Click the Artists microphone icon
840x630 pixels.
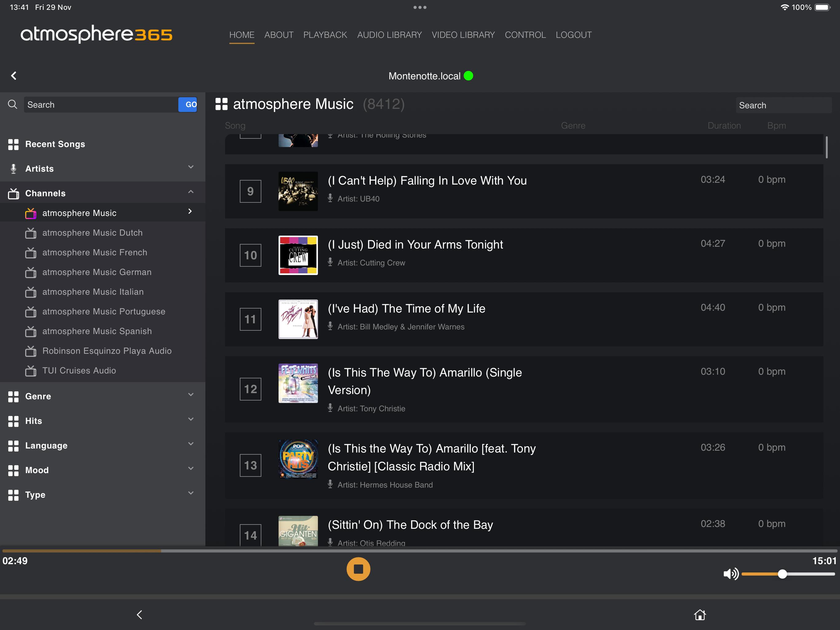pos(13,169)
